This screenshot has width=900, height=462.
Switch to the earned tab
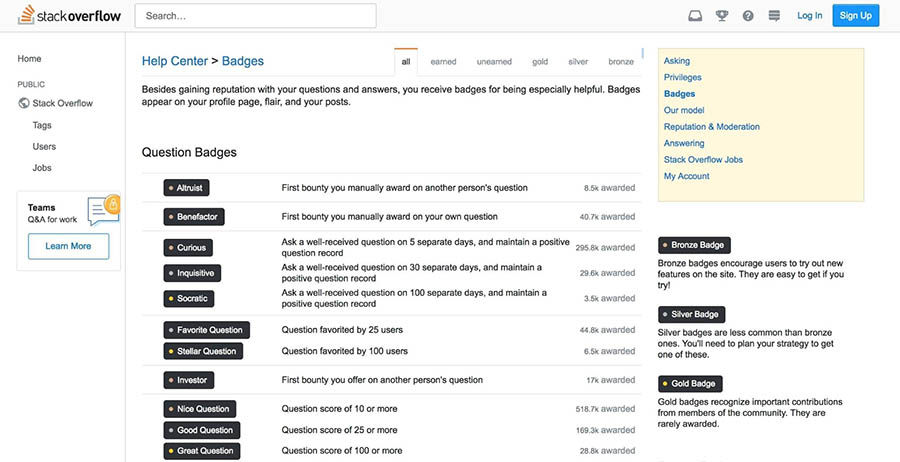(x=443, y=62)
